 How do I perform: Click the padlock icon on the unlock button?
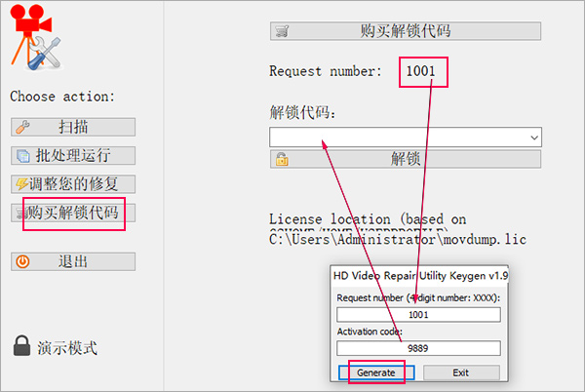click(x=282, y=159)
